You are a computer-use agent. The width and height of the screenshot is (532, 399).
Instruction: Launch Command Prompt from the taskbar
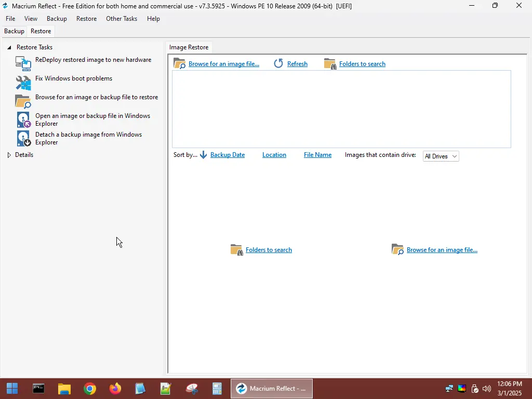pyautogui.click(x=38, y=389)
